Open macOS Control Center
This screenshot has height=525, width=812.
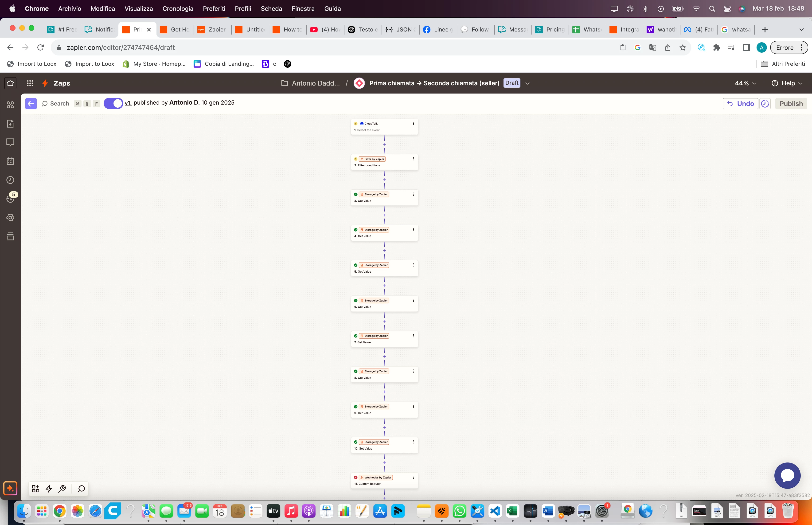[727, 9]
